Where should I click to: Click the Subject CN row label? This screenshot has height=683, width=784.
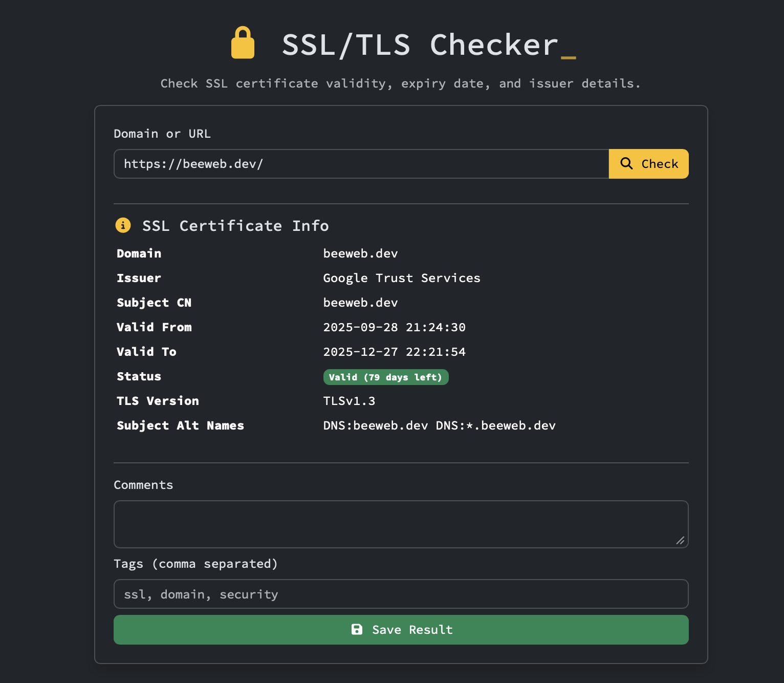pyautogui.click(x=154, y=303)
